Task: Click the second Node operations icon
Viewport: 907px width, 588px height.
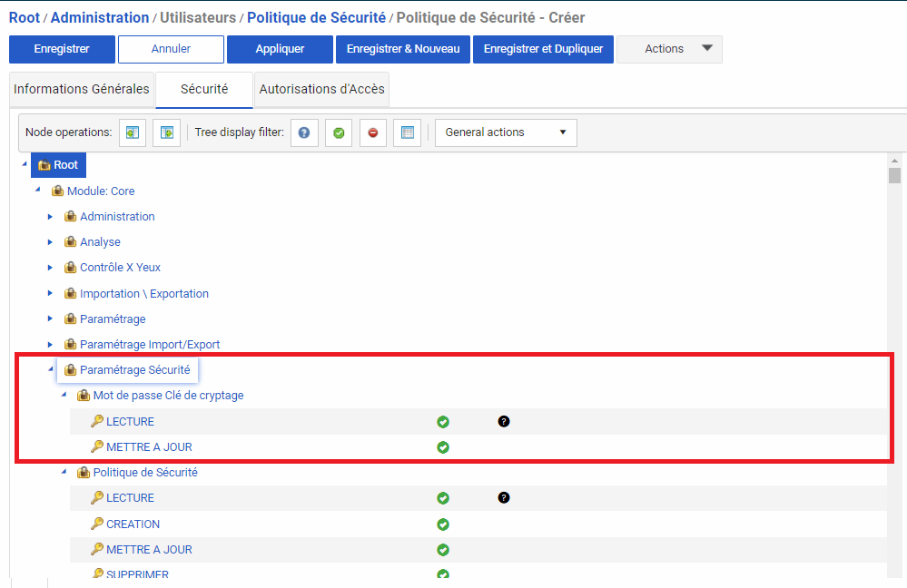Action: [167, 132]
